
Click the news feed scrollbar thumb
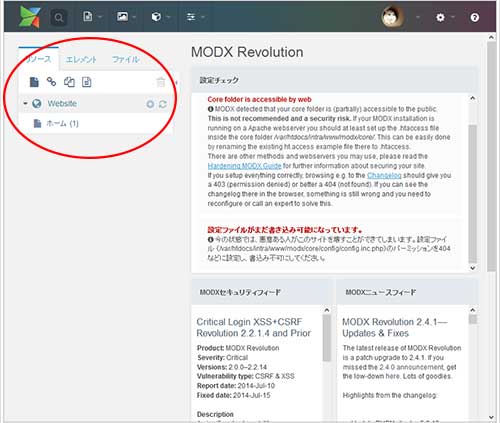pos(472,320)
